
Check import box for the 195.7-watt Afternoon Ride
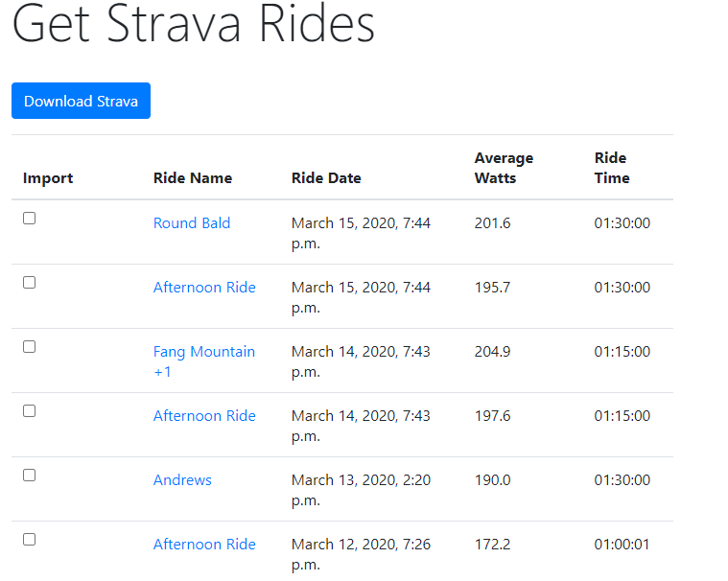[x=30, y=283]
